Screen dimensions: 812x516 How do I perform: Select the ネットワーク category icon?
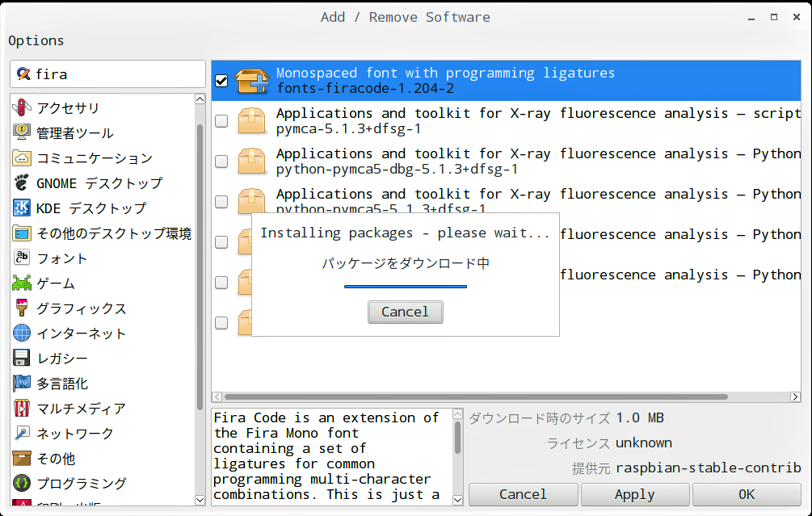(21, 433)
